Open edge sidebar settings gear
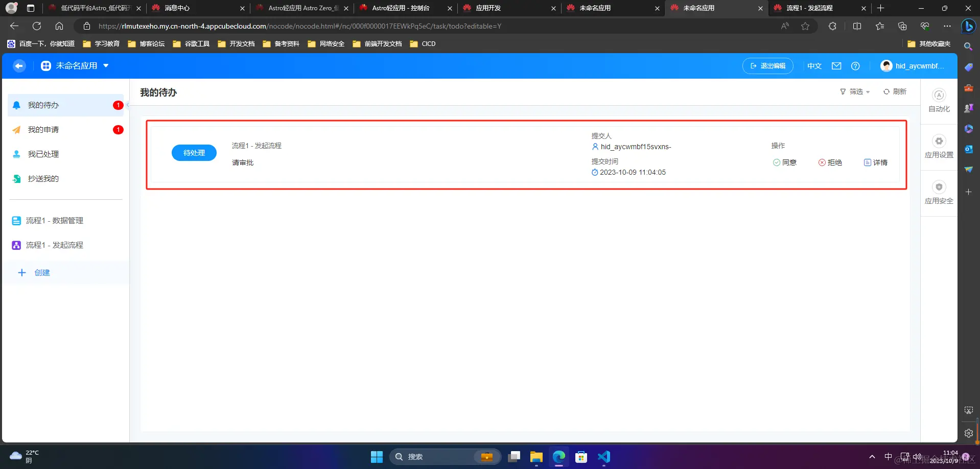980x469 pixels. [968, 433]
